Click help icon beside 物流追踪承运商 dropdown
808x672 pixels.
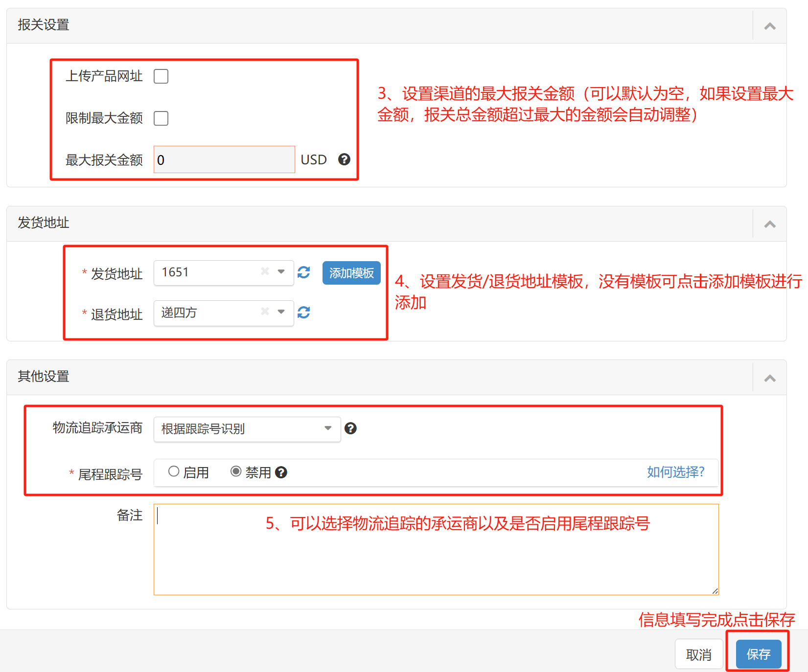pyautogui.click(x=350, y=428)
